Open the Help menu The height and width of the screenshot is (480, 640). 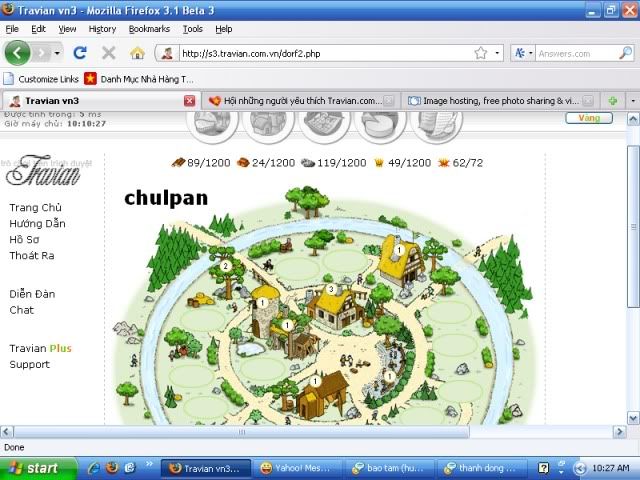point(224,29)
